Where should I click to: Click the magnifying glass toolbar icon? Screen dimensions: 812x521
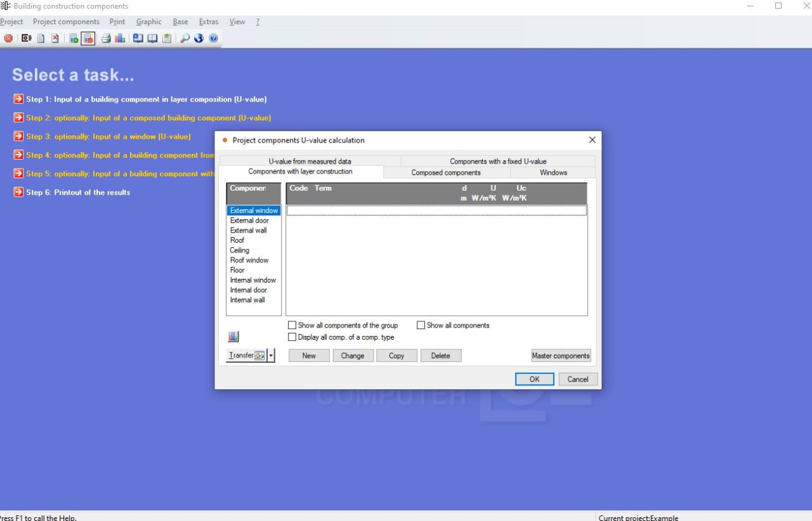pos(185,39)
